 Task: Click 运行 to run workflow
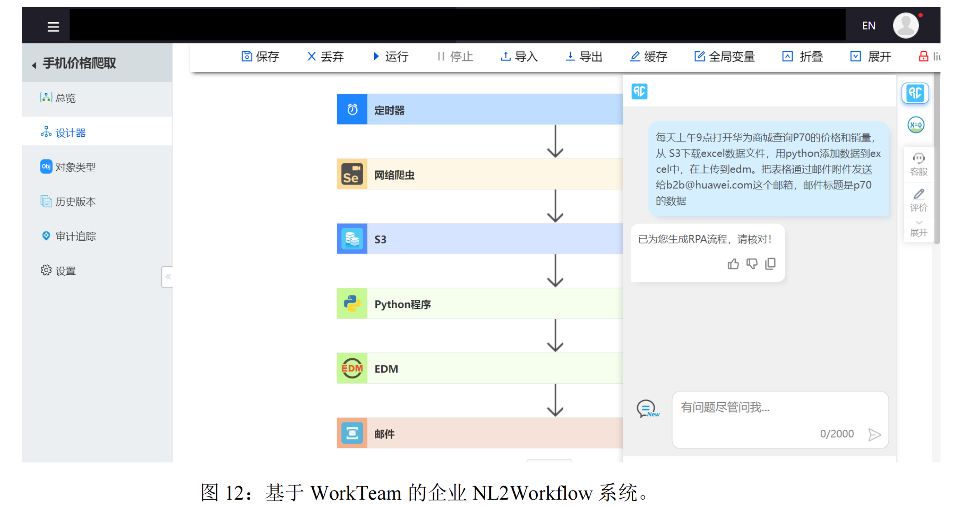click(x=391, y=56)
